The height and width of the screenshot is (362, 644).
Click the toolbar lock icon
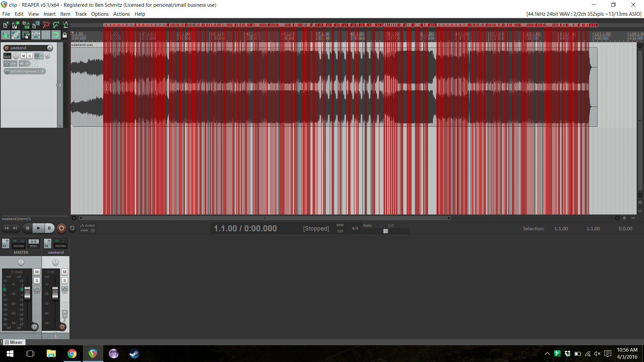[x=65, y=35]
